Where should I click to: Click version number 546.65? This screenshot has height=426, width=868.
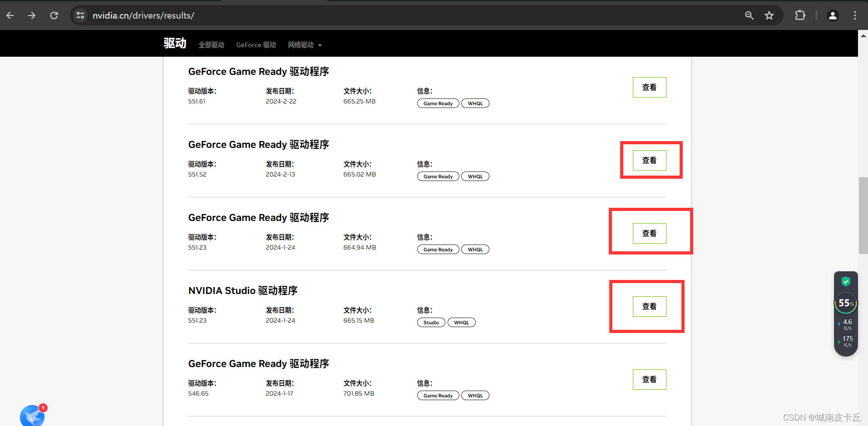tap(198, 393)
